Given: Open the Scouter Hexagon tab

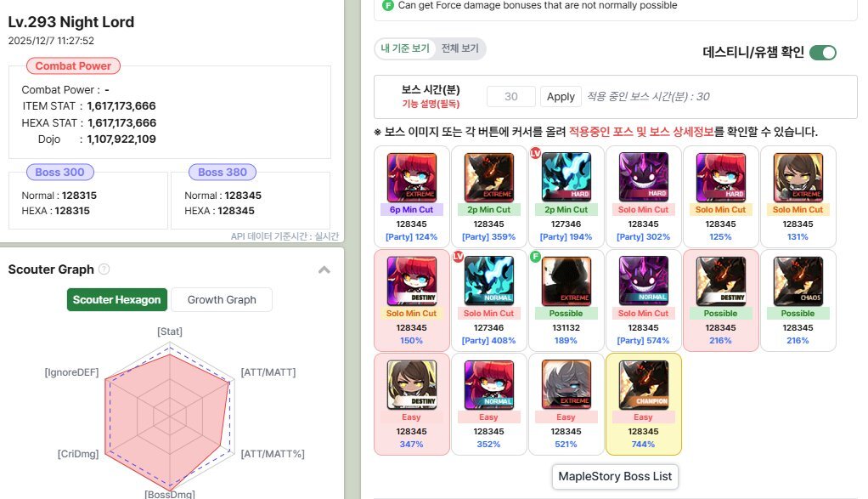Looking at the screenshot, I should click(x=117, y=299).
